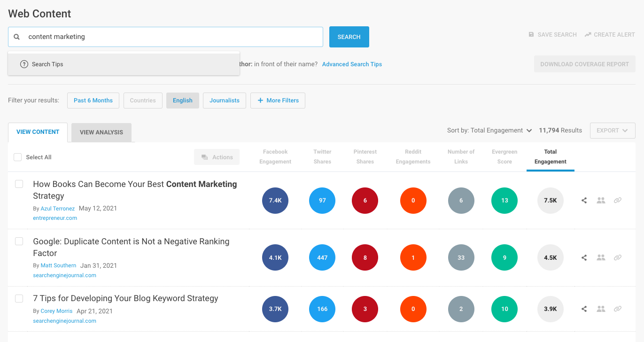Click backlinks icon for 7 Tips article

coord(618,309)
